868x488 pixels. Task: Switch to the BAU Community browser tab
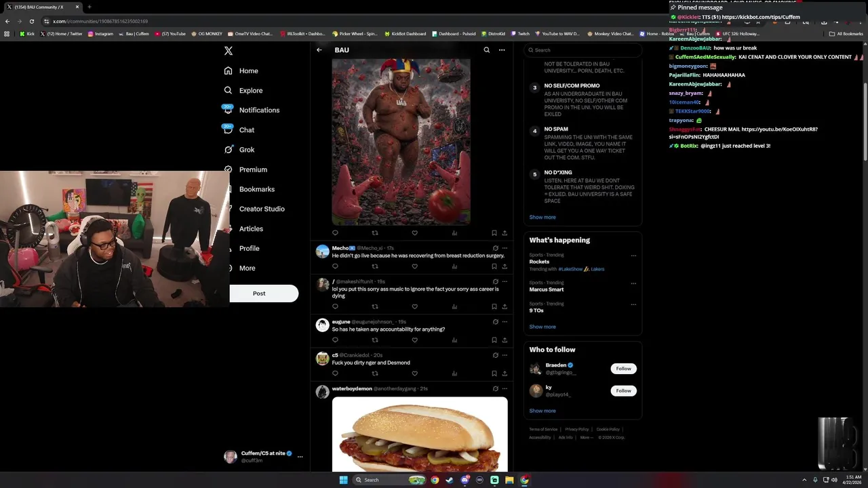pos(43,7)
